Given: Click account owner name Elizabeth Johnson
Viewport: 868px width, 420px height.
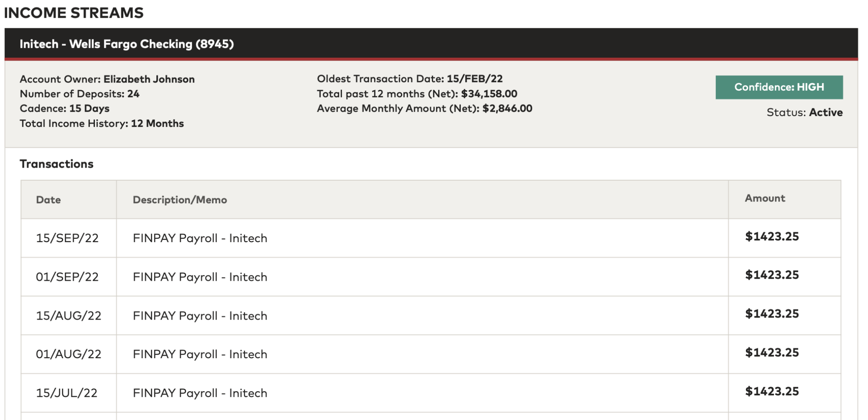Looking at the screenshot, I should 149,79.
